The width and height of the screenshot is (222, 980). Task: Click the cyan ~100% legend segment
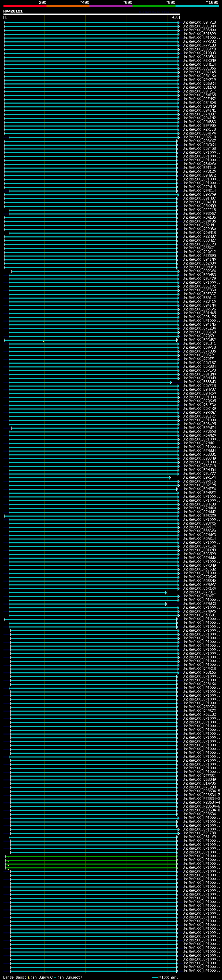coord(197,6)
